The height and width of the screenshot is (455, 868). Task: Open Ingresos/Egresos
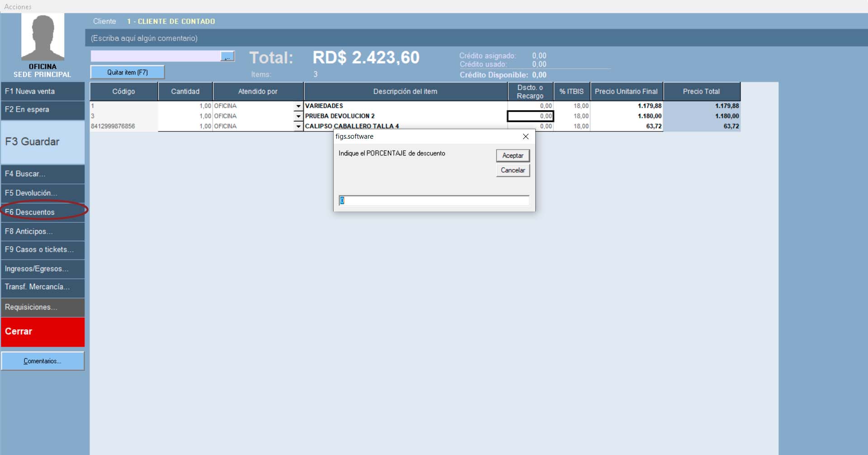42,269
